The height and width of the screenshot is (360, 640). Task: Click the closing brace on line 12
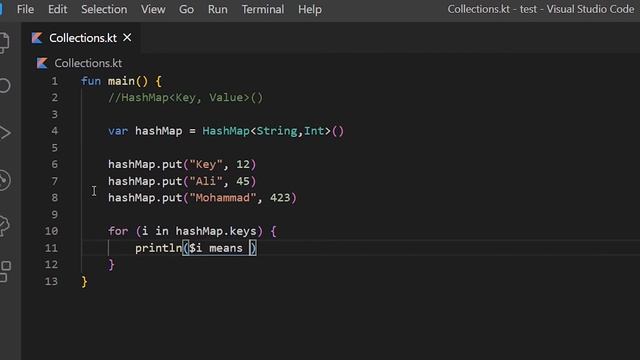[x=111, y=265]
